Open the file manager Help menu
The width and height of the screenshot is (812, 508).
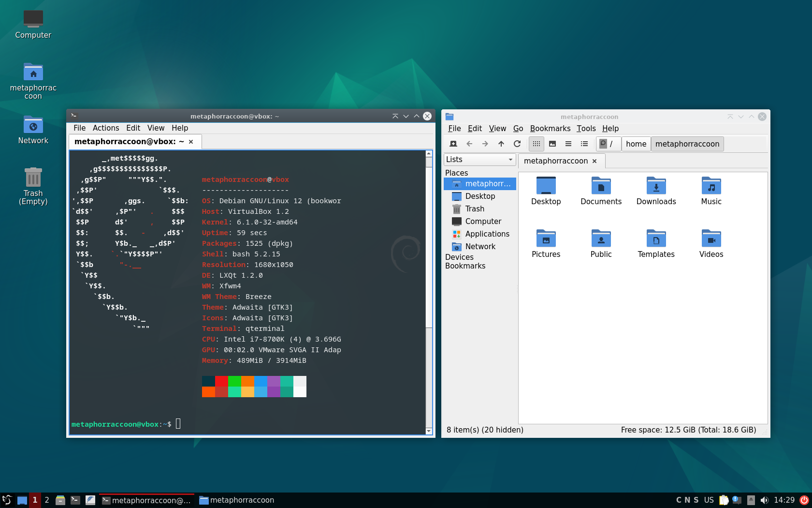610,129
